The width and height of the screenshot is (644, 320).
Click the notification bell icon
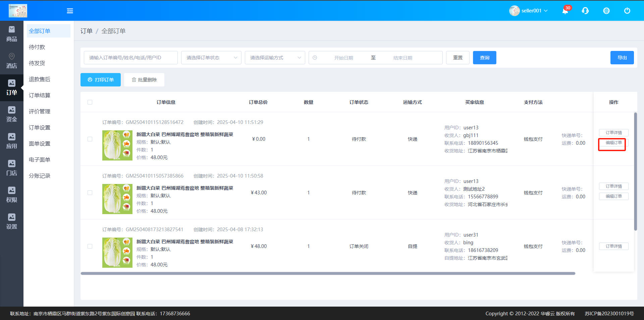pos(565,11)
